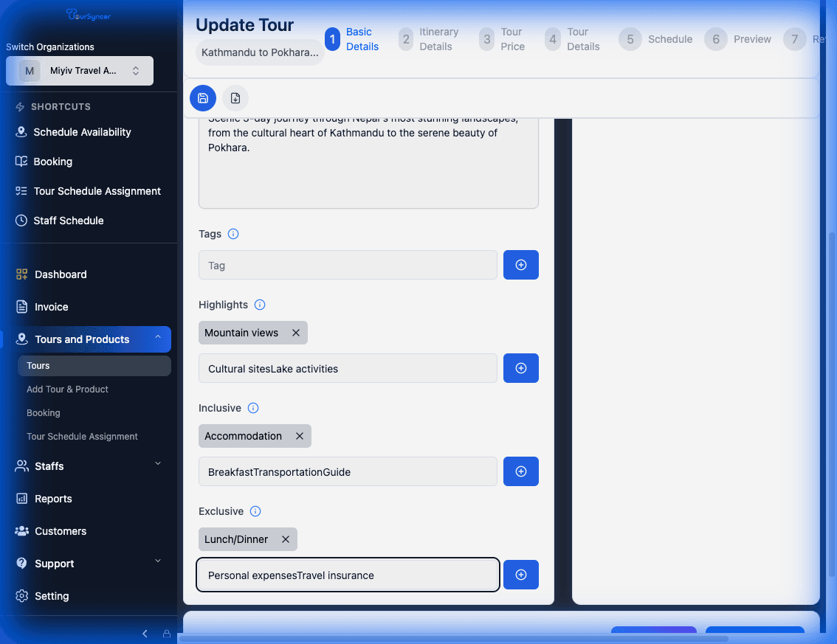Screen dimensions: 837x644
Task: Click the plus button next to Tag field
Action: [520, 265]
